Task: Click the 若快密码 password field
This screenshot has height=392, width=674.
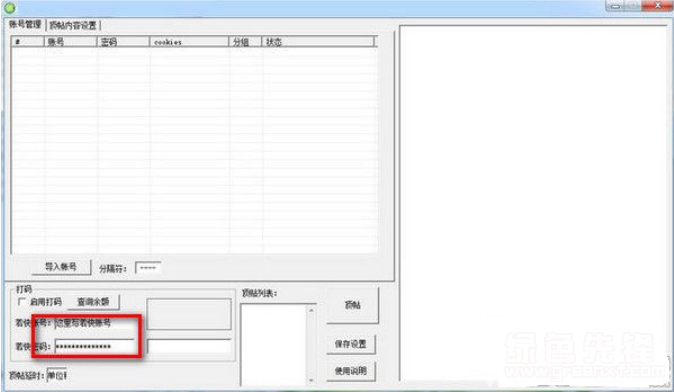Action: [x=95, y=346]
